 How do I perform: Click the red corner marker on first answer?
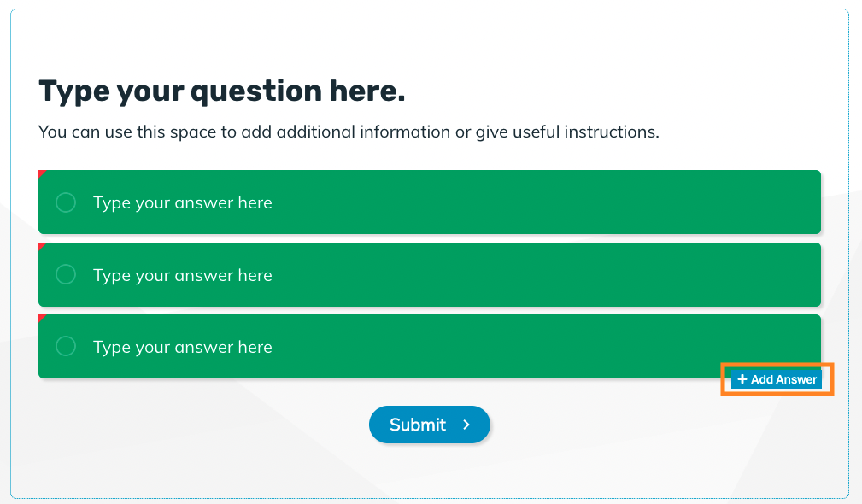(x=41, y=173)
